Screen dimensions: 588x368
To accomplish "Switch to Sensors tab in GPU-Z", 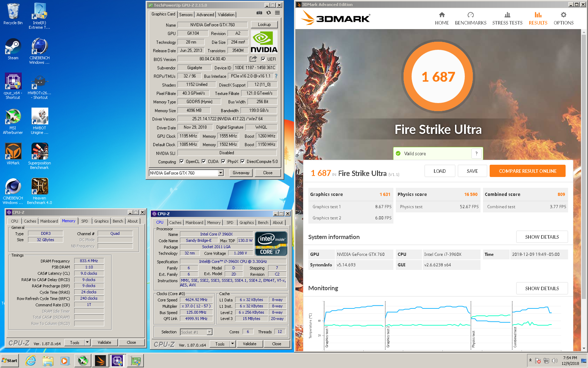I will [x=186, y=15].
